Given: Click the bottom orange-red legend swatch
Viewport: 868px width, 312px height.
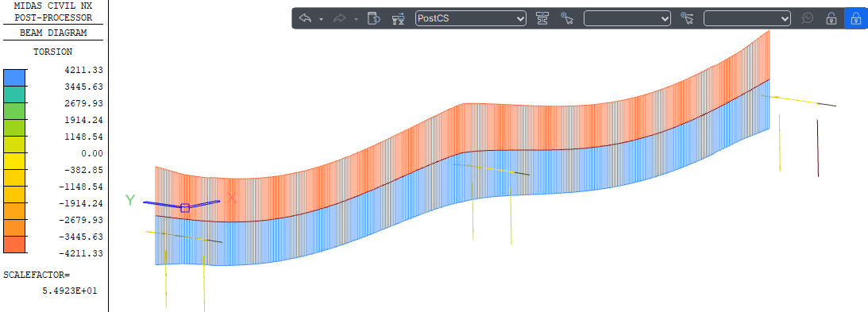Looking at the screenshot, I should (14, 245).
